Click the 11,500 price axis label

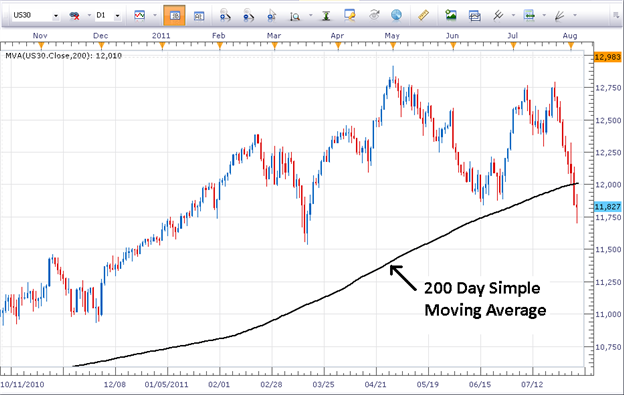click(608, 249)
